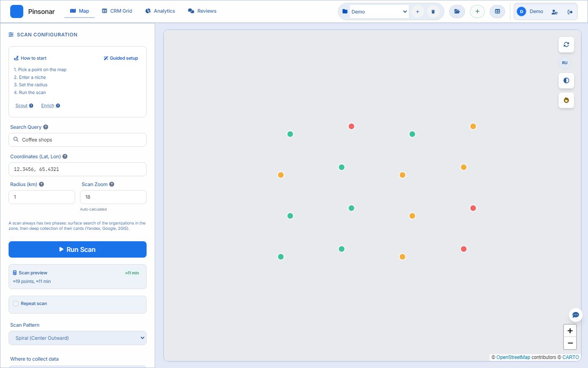The image size is (588, 368).
Task: Click the '≈19 points, ≈11 min' text
Action: coord(32,281)
